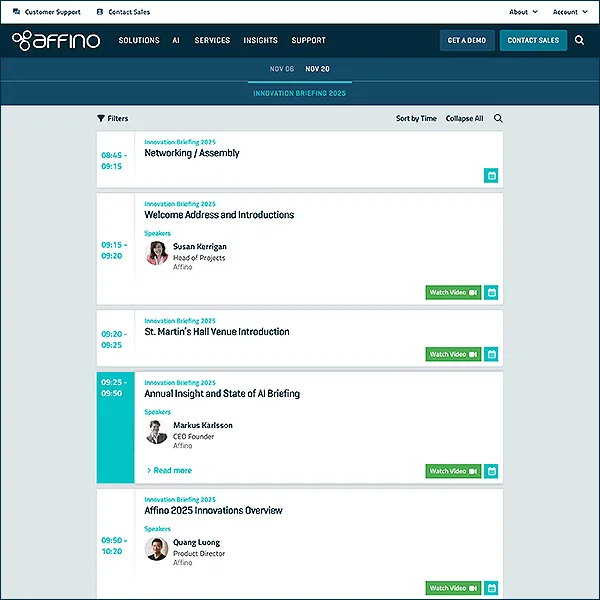This screenshot has width=600, height=600.
Task: Collapse All agenda sessions
Action: [x=464, y=119]
